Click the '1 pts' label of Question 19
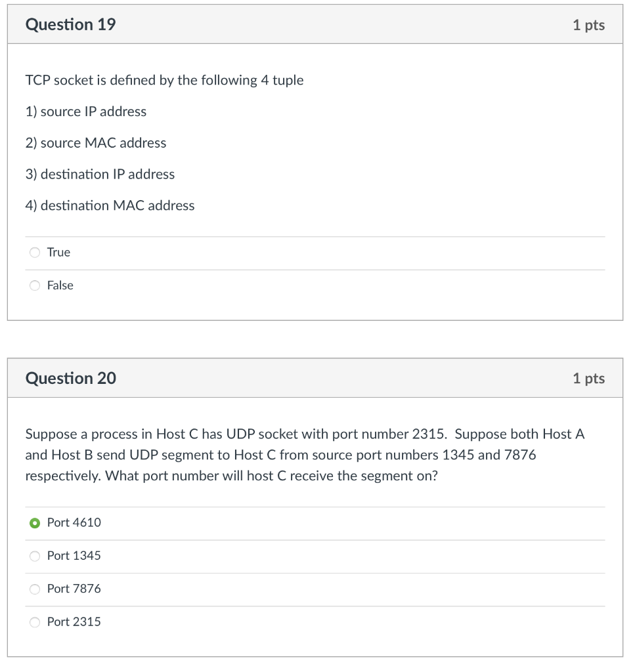 (589, 25)
